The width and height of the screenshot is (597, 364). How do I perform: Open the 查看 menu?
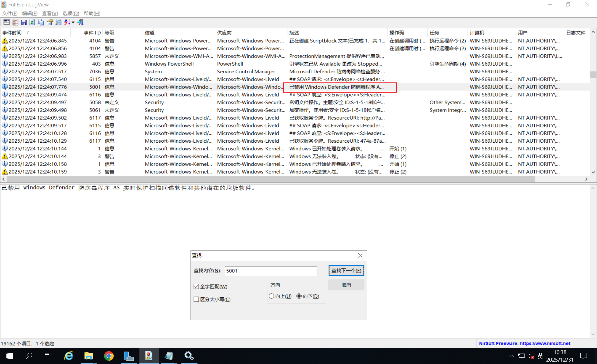(x=50, y=13)
